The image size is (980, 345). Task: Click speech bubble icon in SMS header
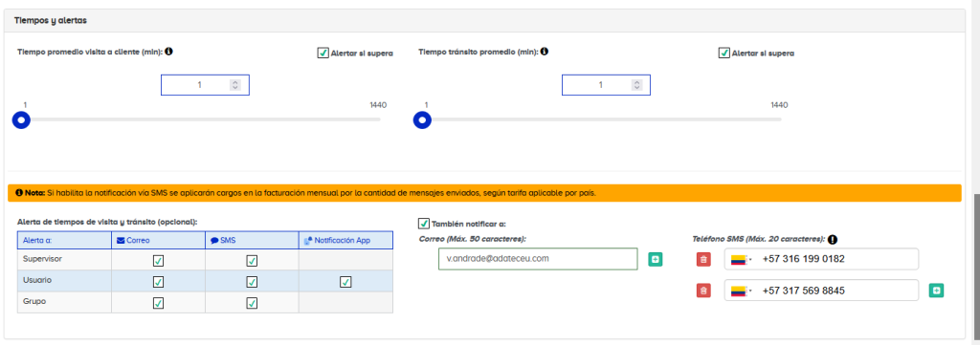tap(214, 240)
